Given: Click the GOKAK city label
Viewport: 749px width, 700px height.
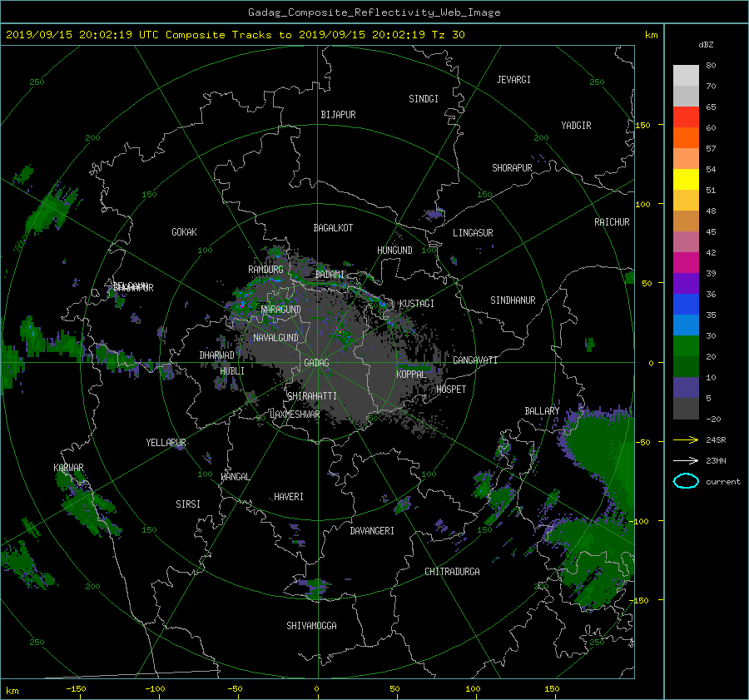Looking at the screenshot, I should pos(184,231).
